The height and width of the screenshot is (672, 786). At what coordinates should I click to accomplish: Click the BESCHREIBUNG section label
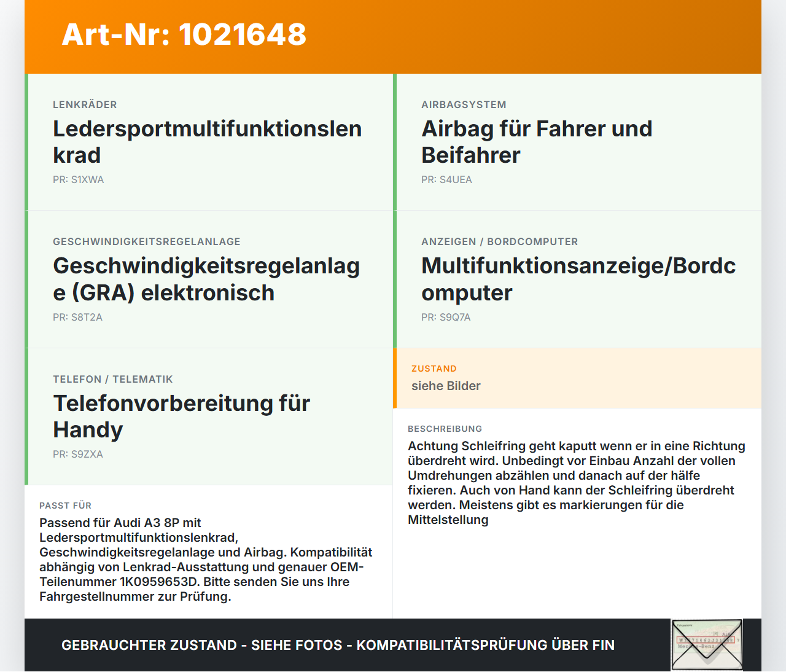coord(445,429)
